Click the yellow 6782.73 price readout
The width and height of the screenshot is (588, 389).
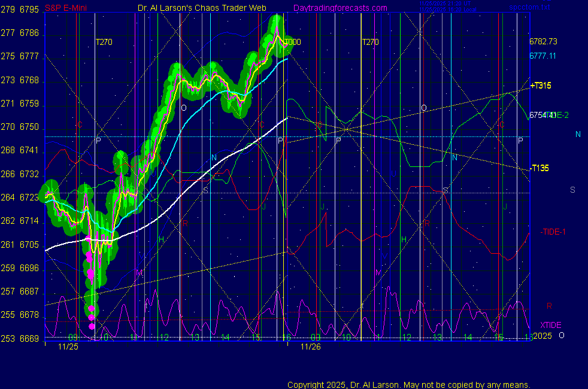point(543,42)
